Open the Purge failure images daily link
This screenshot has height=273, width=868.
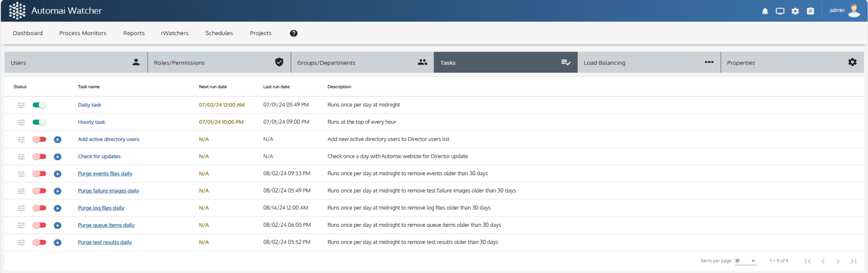pos(108,191)
